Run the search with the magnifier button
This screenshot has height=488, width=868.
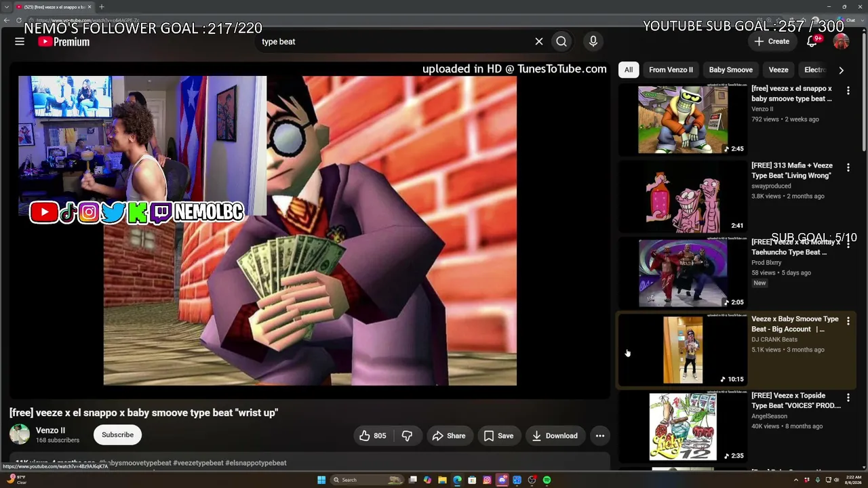[561, 41]
